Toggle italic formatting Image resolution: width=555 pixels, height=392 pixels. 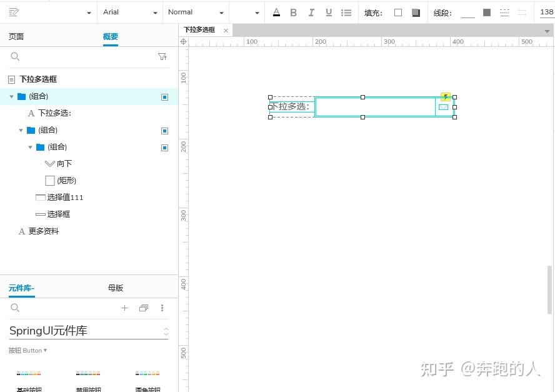coord(311,13)
